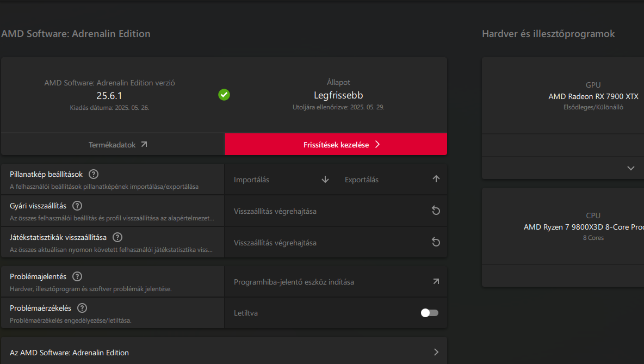Image resolution: width=644 pixels, height=364 pixels.
Task: Click the import down-arrow icon
Action: [325, 180]
